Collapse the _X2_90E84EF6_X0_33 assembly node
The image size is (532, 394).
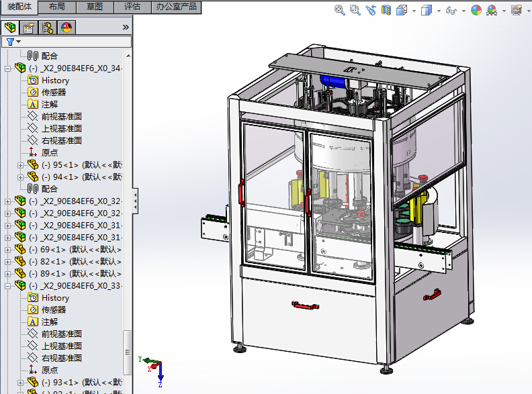[x=8, y=286]
